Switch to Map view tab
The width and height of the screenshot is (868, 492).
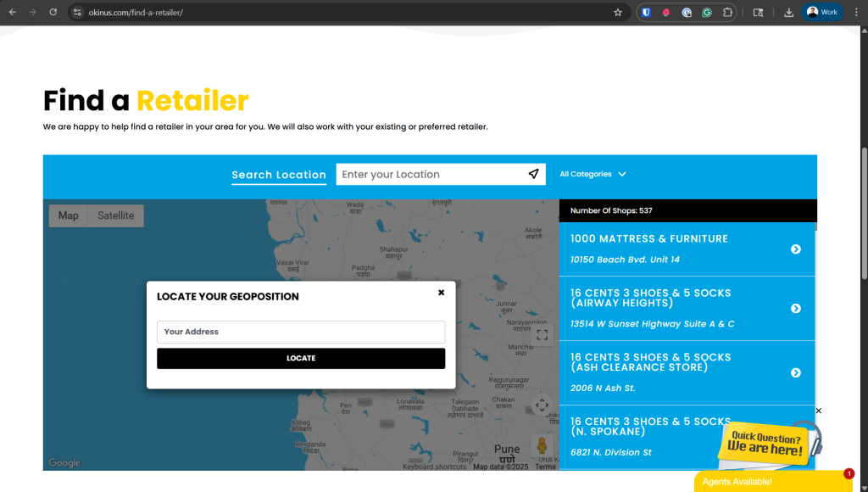coord(68,215)
